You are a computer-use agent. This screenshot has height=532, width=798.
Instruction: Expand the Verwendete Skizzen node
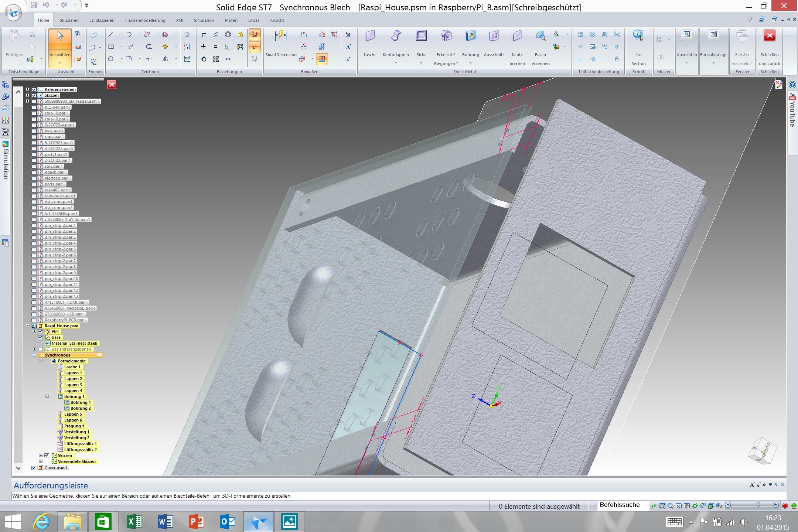click(x=41, y=461)
